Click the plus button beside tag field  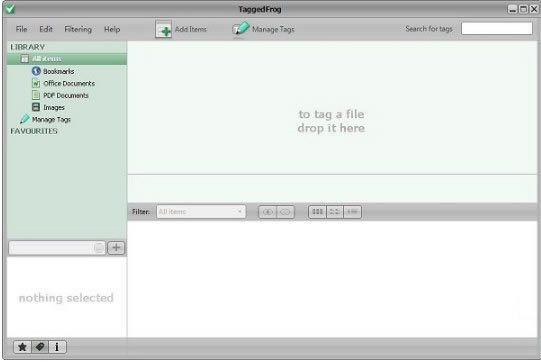(116, 247)
